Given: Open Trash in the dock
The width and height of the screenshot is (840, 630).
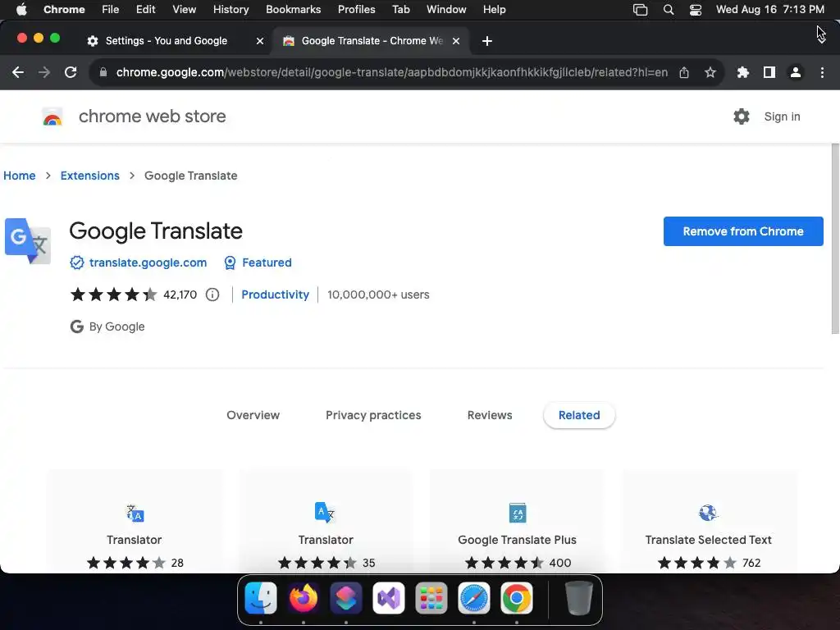Looking at the screenshot, I should [579, 598].
